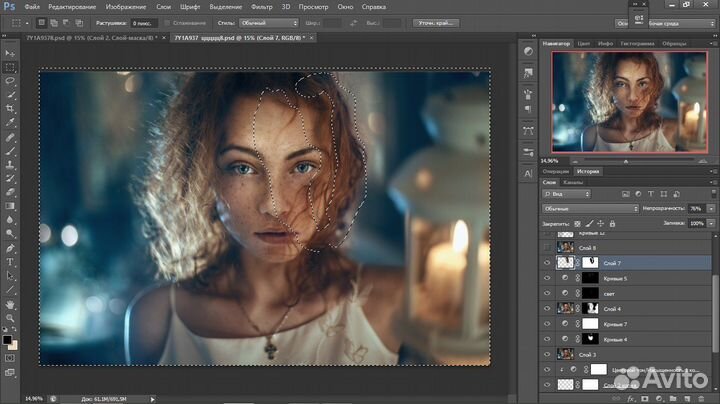Select the Rectangular Marquee tool

10,67
